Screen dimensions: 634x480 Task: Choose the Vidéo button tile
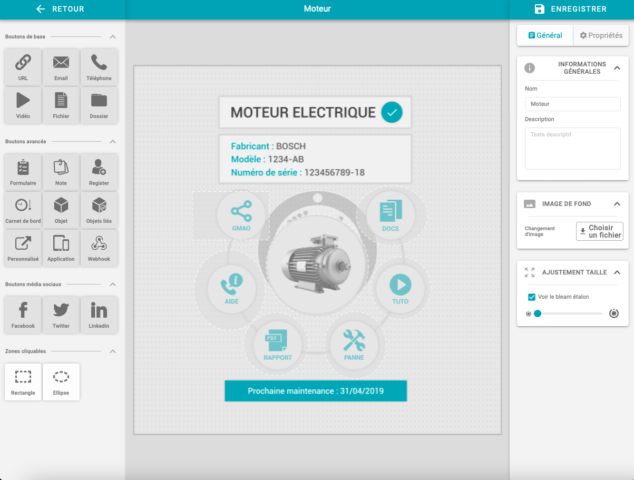23,103
